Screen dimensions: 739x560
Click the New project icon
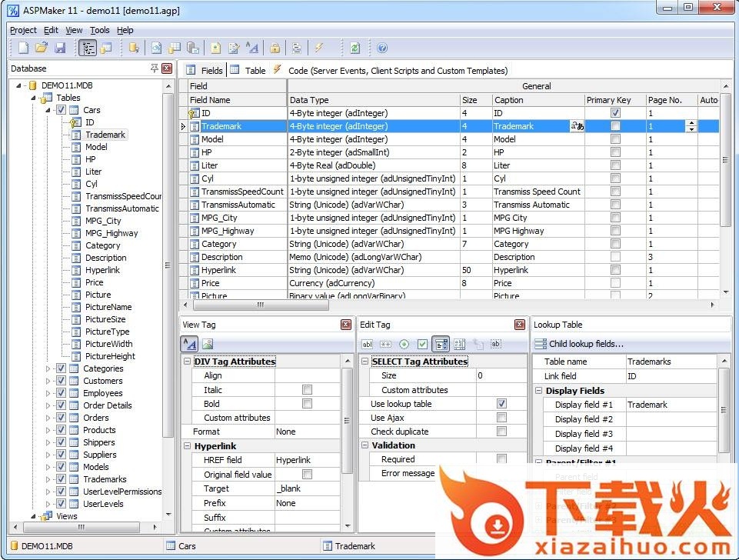(x=23, y=48)
